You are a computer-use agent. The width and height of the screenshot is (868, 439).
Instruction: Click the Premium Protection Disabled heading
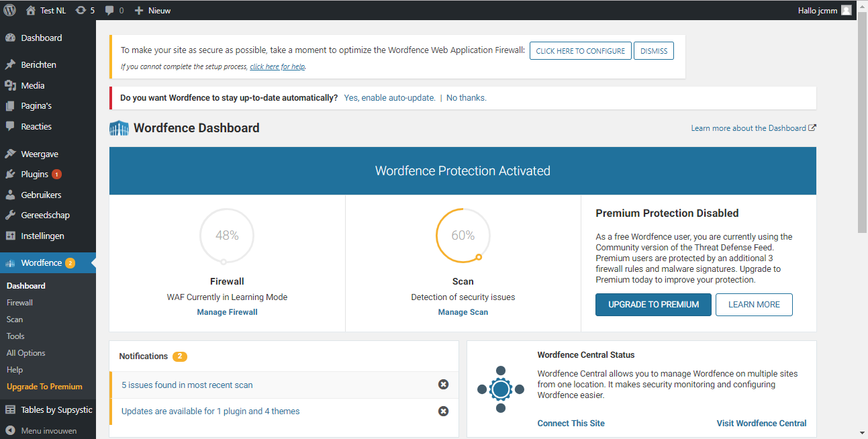pyautogui.click(x=667, y=213)
